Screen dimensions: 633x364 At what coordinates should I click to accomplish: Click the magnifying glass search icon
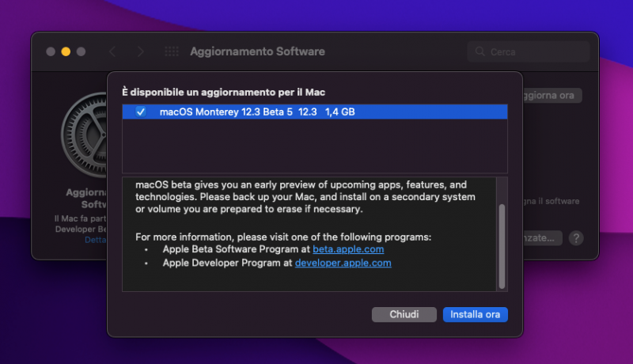pos(479,52)
